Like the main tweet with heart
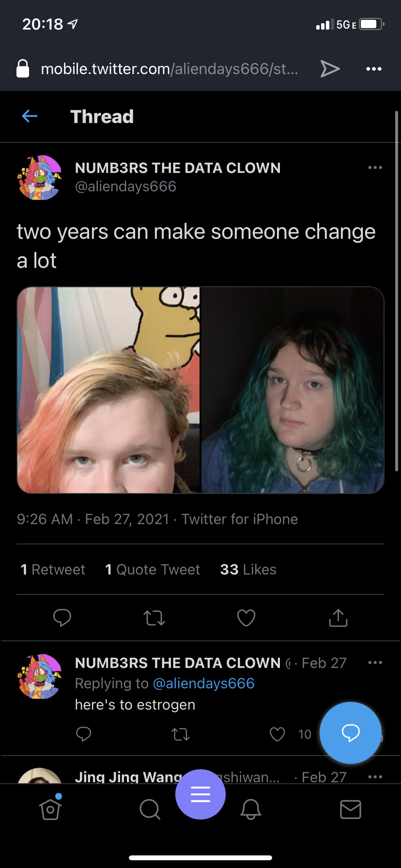Image resolution: width=401 pixels, height=868 pixels. point(246,618)
